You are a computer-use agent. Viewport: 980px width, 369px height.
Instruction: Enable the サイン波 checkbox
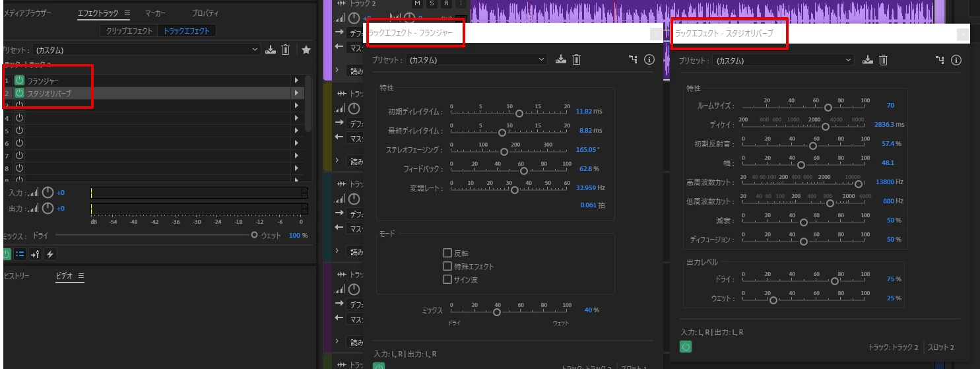(x=447, y=279)
